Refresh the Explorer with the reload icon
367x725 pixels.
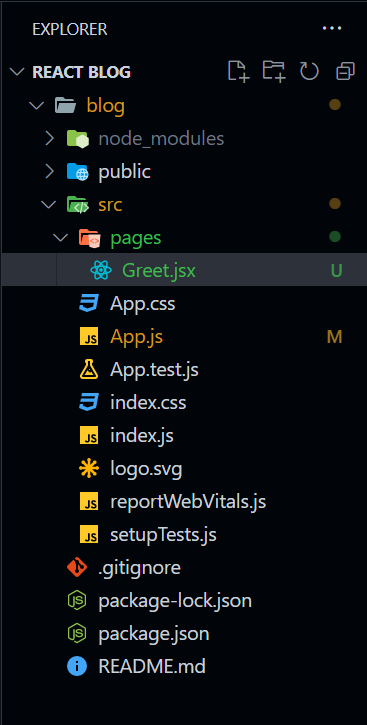pos(309,71)
